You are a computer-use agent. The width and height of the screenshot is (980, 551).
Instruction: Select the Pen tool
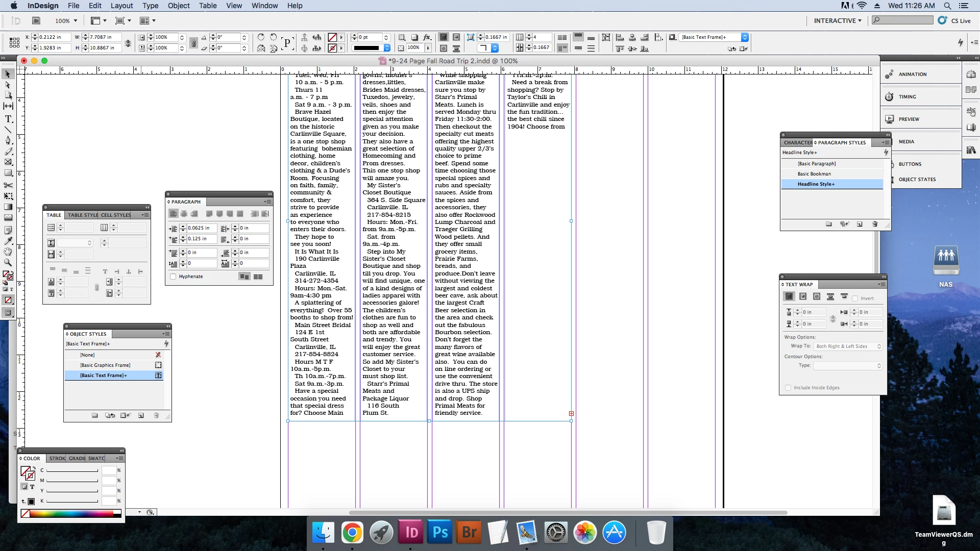[8, 140]
